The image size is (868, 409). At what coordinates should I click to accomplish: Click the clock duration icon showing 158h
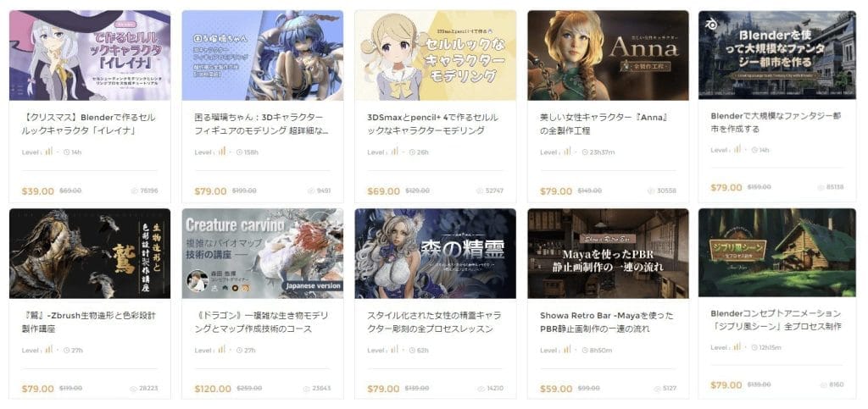tap(239, 152)
